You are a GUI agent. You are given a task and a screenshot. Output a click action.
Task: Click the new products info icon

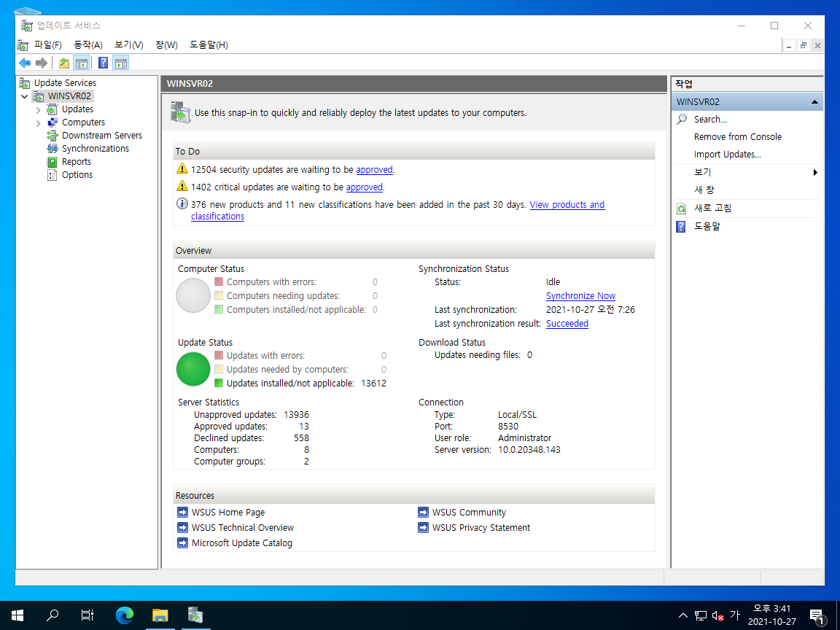182,203
